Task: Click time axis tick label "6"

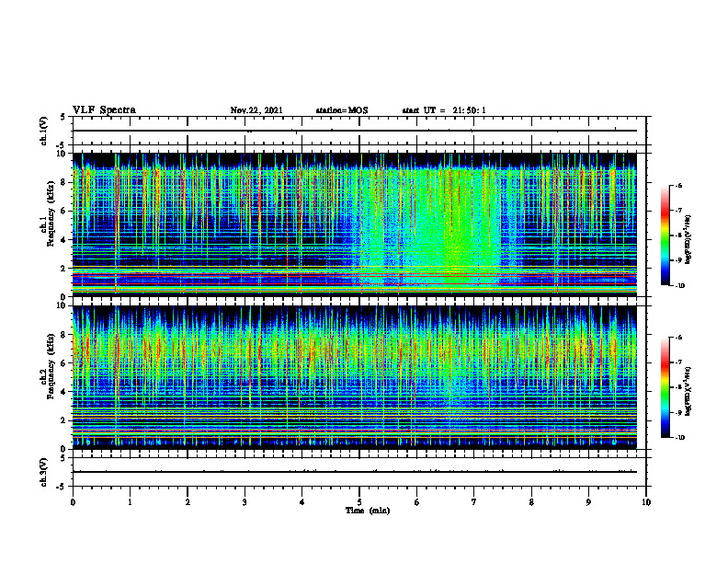Action: click(x=417, y=502)
